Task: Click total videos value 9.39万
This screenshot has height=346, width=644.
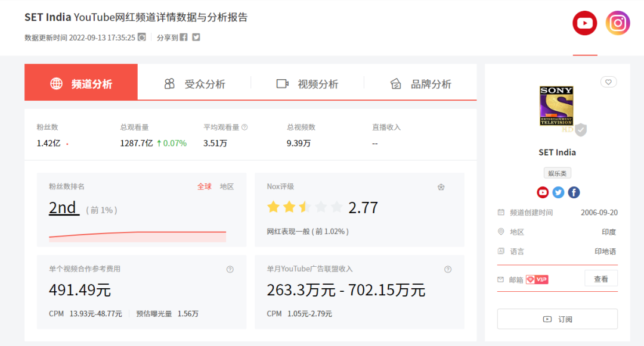Action: [x=299, y=143]
